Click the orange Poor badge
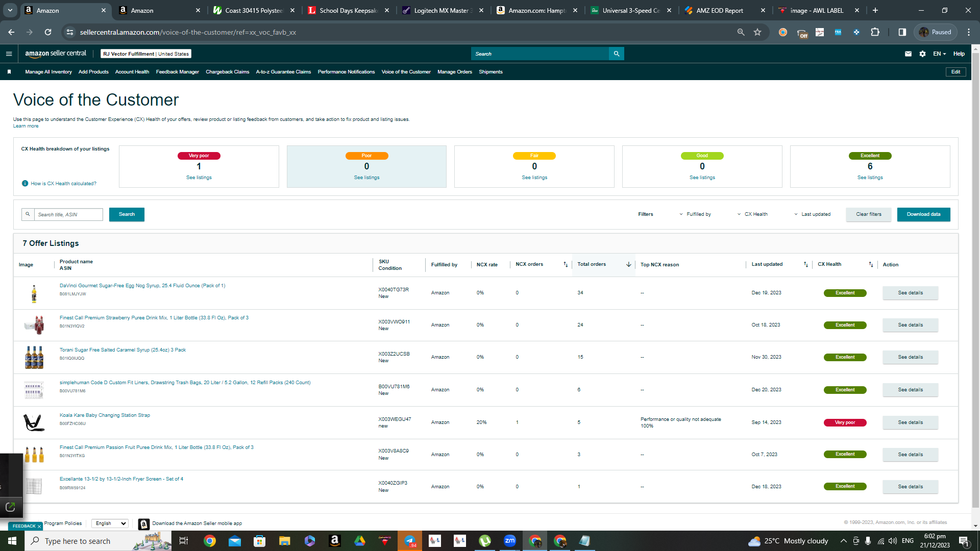Screen dimensions: 980x551 [x=366, y=156]
